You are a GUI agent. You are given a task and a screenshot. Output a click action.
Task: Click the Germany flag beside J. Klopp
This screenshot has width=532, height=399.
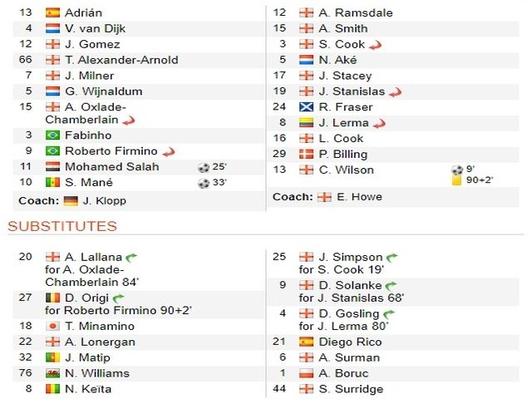tap(71, 201)
